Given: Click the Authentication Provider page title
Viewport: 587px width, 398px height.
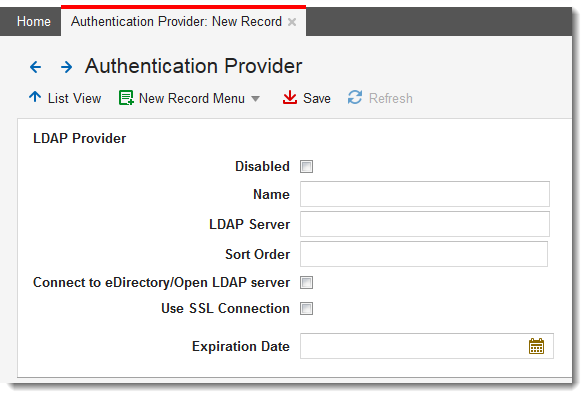Looking at the screenshot, I should click(193, 66).
